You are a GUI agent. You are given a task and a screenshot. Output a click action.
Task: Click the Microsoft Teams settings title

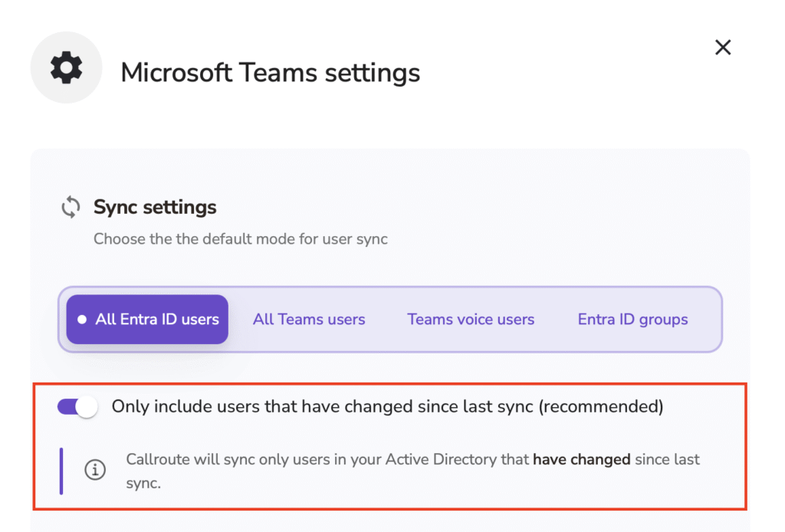(271, 73)
